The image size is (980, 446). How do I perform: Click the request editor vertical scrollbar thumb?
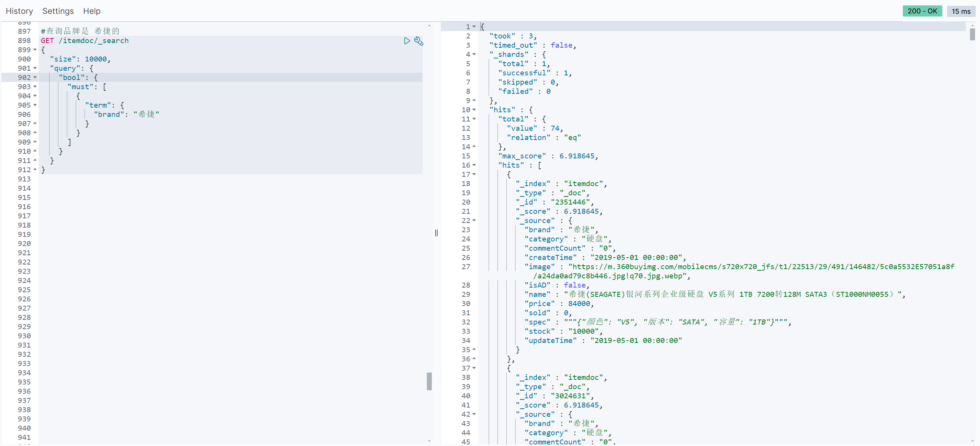click(429, 381)
